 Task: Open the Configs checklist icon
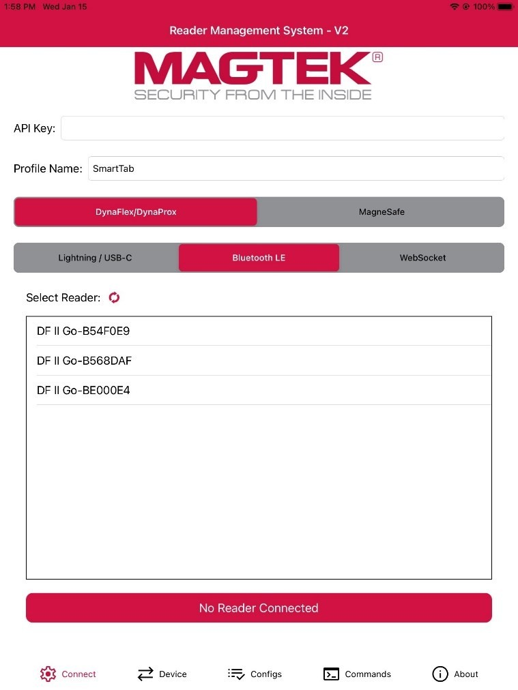pos(236,674)
